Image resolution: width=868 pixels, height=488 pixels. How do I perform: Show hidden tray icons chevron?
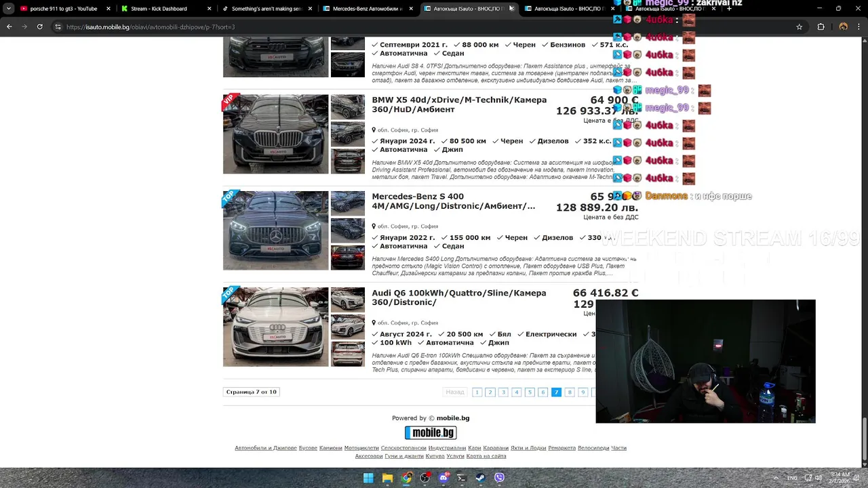775,478
